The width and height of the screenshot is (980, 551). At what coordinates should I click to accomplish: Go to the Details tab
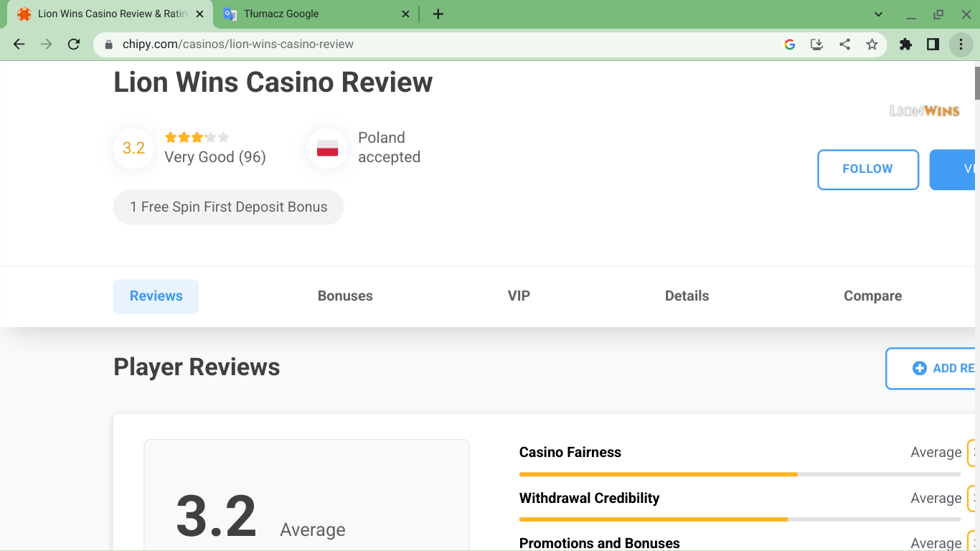coord(687,296)
